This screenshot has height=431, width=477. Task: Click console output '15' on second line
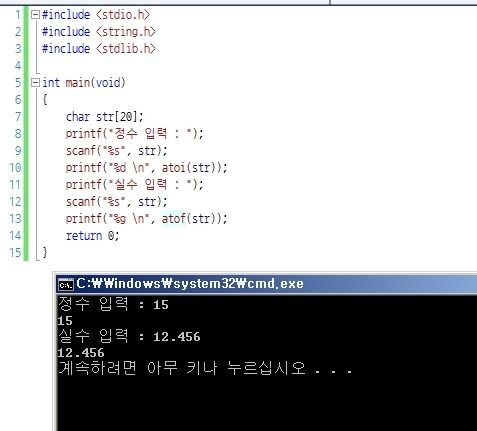(x=65, y=321)
